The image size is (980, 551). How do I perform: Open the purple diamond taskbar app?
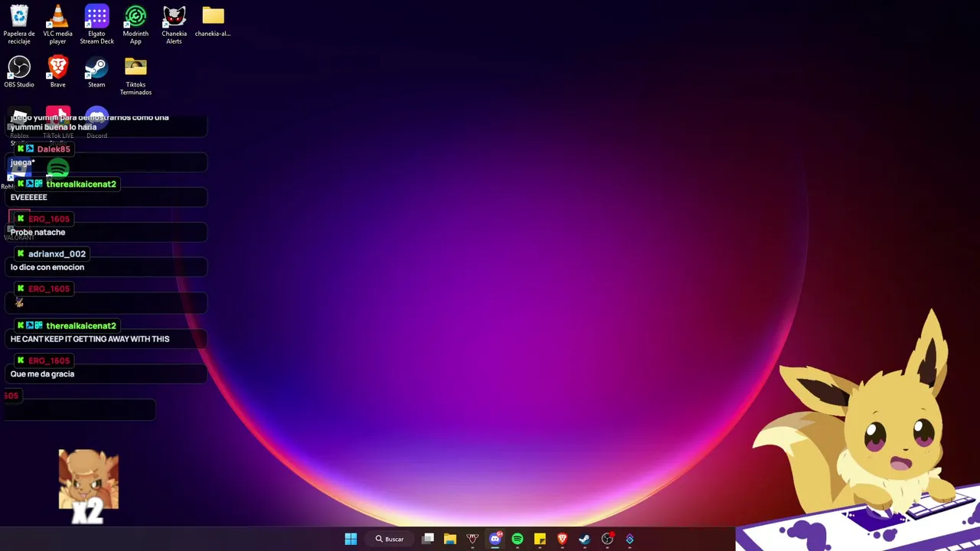click(x=629, y=539)
